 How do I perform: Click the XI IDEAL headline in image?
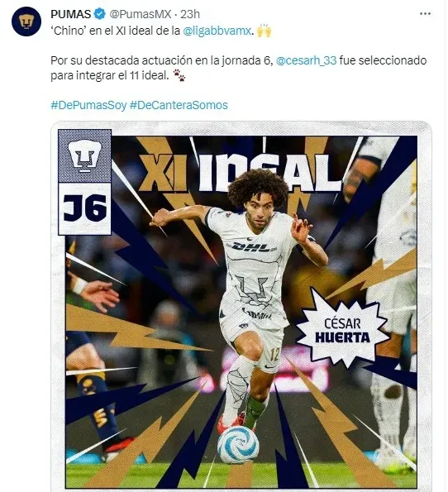(238, 173)
